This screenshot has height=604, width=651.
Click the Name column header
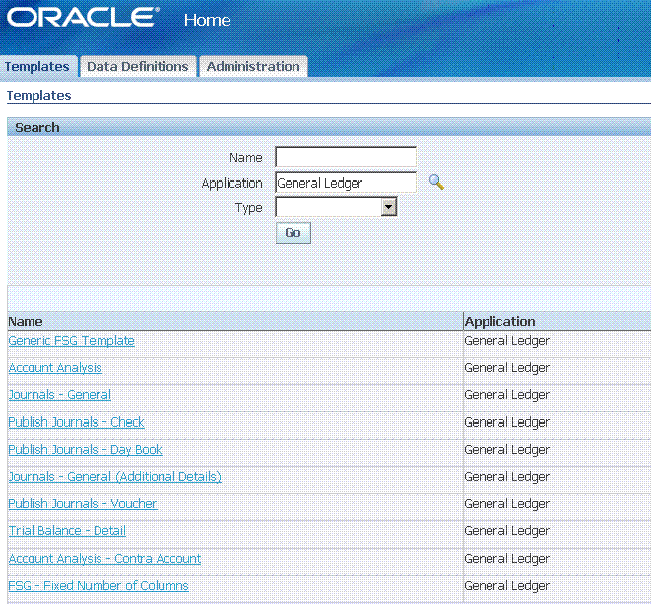(26, 322)
